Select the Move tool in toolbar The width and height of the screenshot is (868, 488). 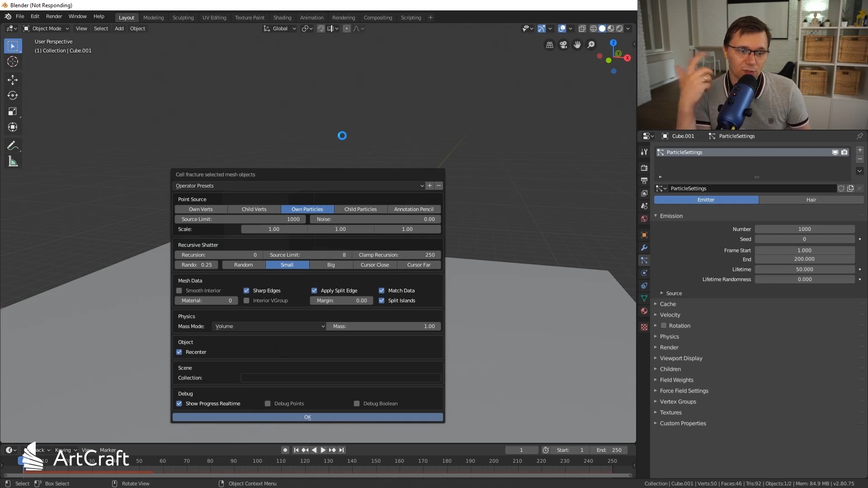tap(13, 80)
